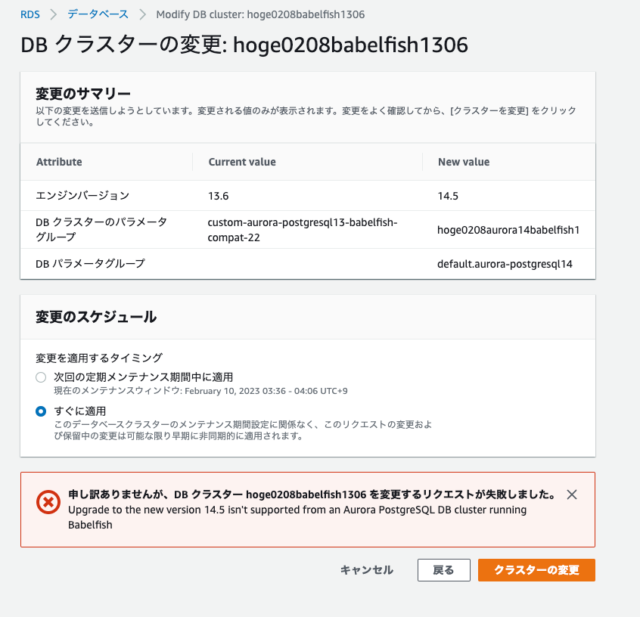Image resolution: width=640 pixels, height=617 pixels.
Task: Click the キャンセル button
Action: (x=367, y=570)
